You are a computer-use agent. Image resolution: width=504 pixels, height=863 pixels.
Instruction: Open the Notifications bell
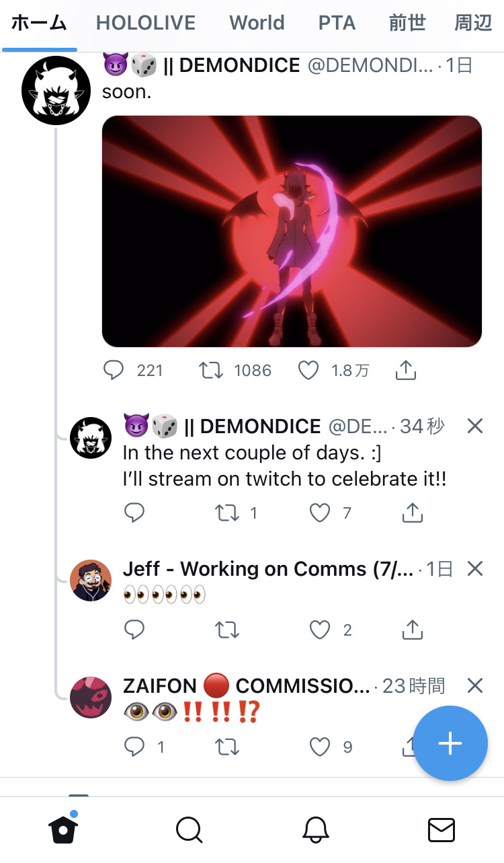[x=315, y=830]
